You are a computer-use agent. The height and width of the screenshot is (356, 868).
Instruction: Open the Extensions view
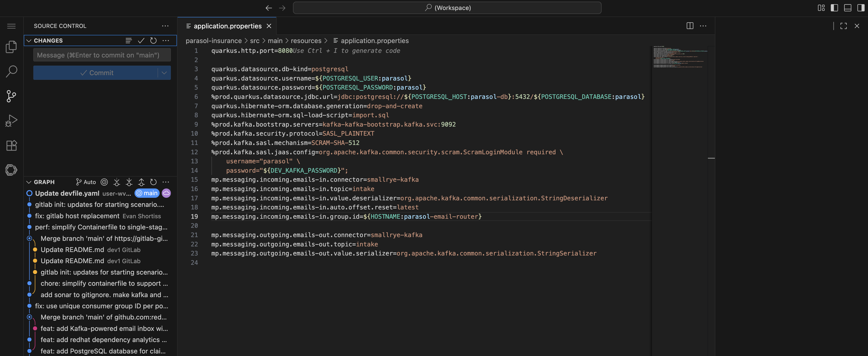pos(11,145)
